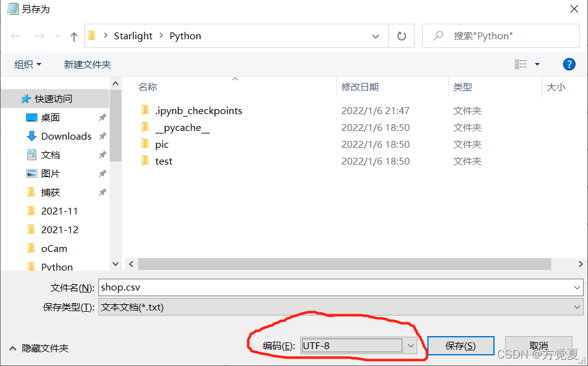
Task: Click the folder icon of .ipynb_checkpoints
Action: point(145,110)
